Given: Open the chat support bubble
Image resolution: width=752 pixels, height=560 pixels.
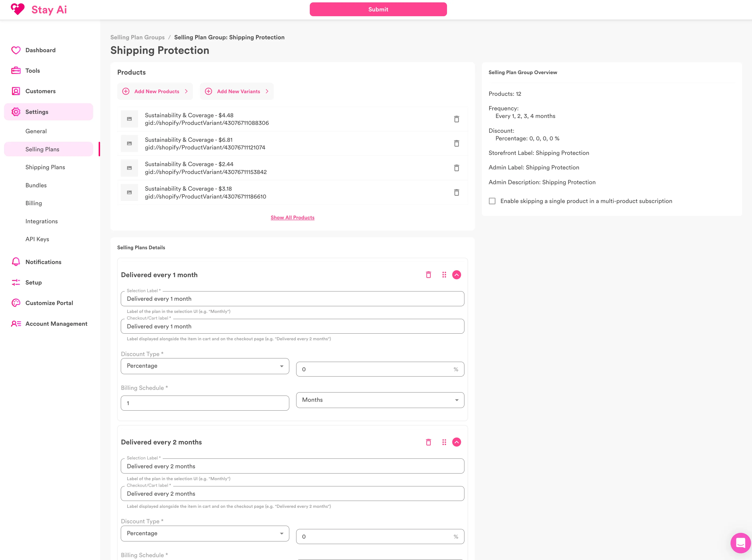Looking at the screenshot, I should pyautogui.click(x=741, y=543).
